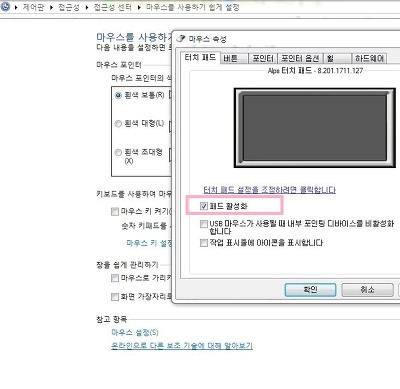Viewport: 400px width, 389px height.
Task: Open the 포인터 옵션 tab
Action: (x=300, y=59)
